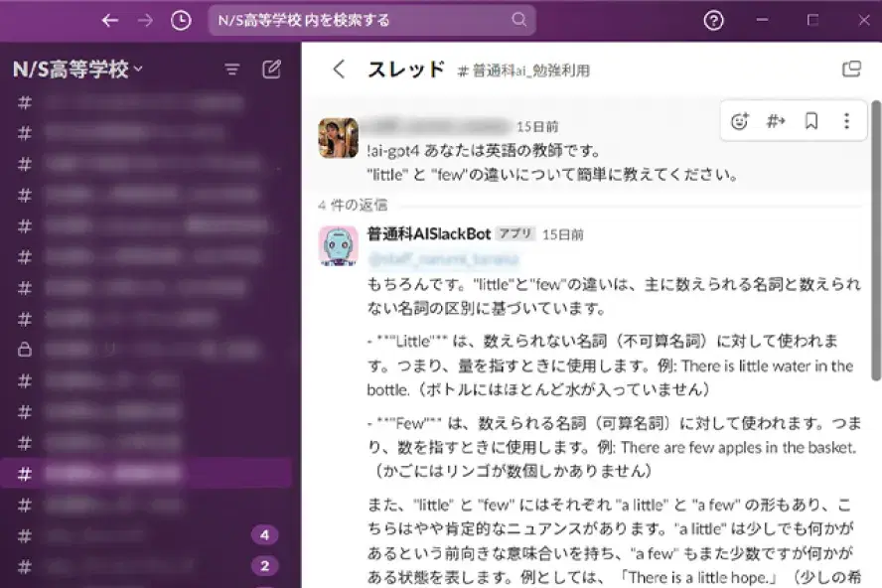This screenshot has height=588, width=882.
Task: Open the thread in a separate window
Action: (x=850, y=70)
